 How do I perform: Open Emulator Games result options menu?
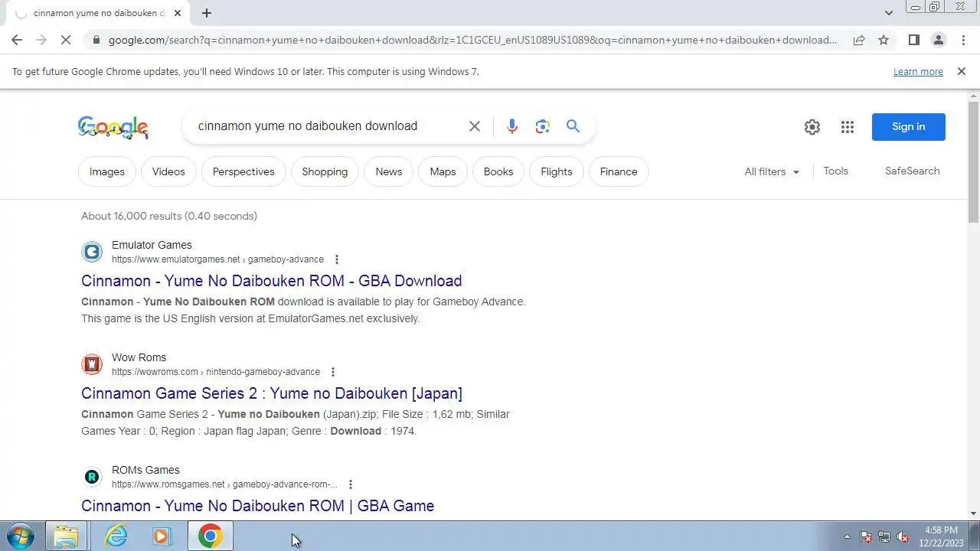click(x=337, y=259)
